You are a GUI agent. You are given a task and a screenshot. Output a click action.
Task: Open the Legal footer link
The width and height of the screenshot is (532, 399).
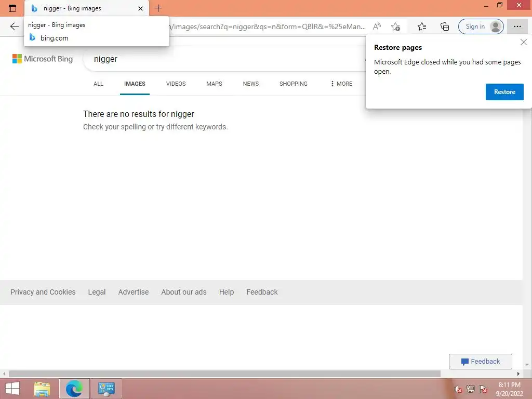click(x=97, y=292)
